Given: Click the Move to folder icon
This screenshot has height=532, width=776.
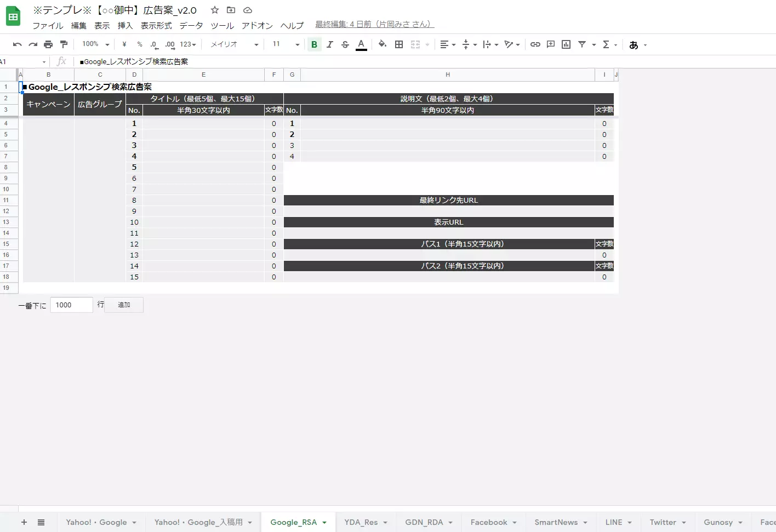Looking at the screenshot, I should pyautogui.click(x=231, y=10).
